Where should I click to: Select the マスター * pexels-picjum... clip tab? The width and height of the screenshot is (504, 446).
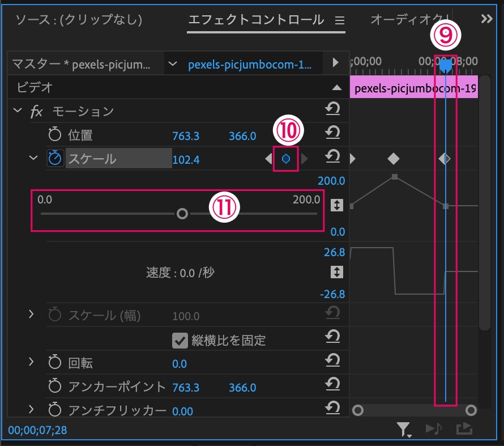[81, 64]
